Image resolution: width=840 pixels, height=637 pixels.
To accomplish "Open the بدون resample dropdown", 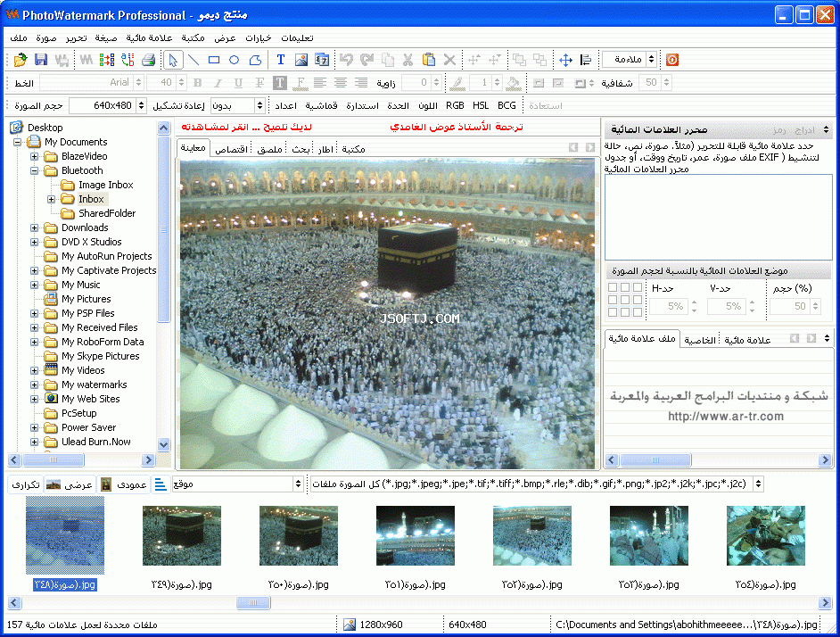I will [259, 105].
